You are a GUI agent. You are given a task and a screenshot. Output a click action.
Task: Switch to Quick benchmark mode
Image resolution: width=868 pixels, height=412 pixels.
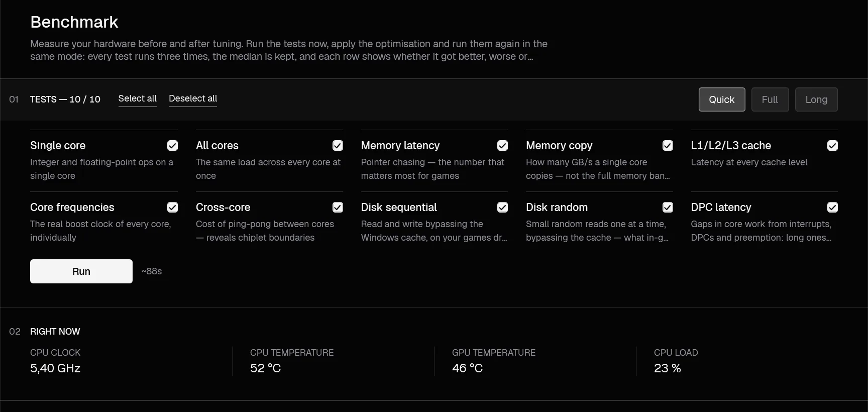tap(722, 99)
